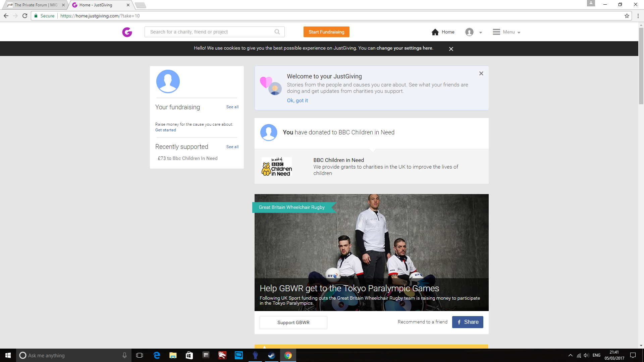Click the Get started link
The image size is (644, 362).
click(x=165, y=130)
